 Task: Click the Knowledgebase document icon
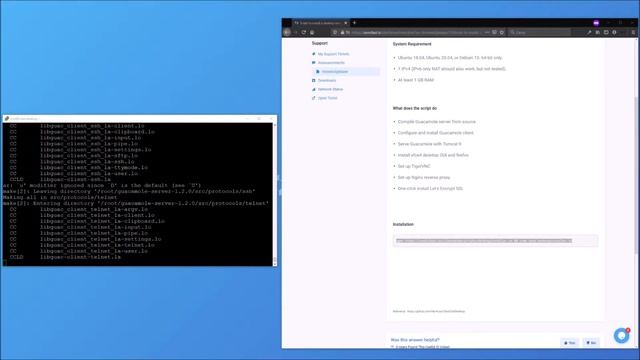click(318, 71)
